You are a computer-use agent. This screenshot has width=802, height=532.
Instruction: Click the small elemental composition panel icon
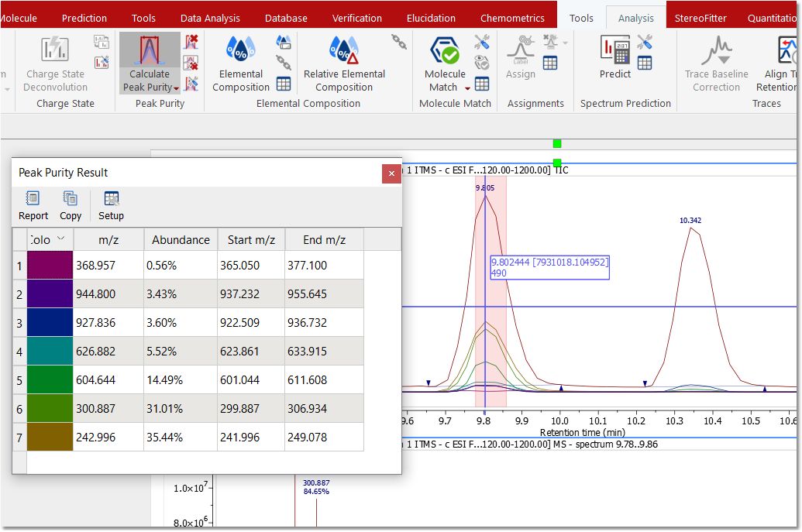point(284,42)
